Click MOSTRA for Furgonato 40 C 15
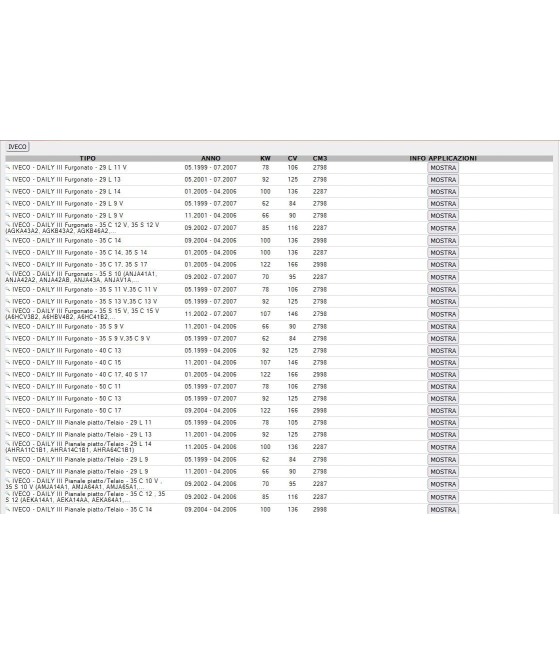 (443, 363)
